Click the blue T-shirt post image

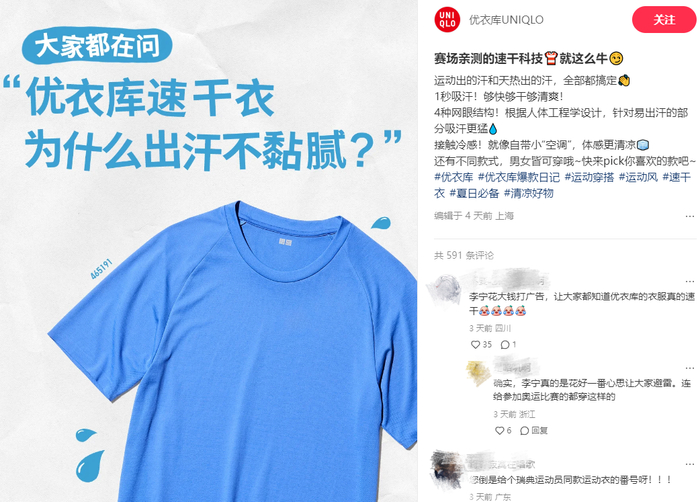[209, 251]
